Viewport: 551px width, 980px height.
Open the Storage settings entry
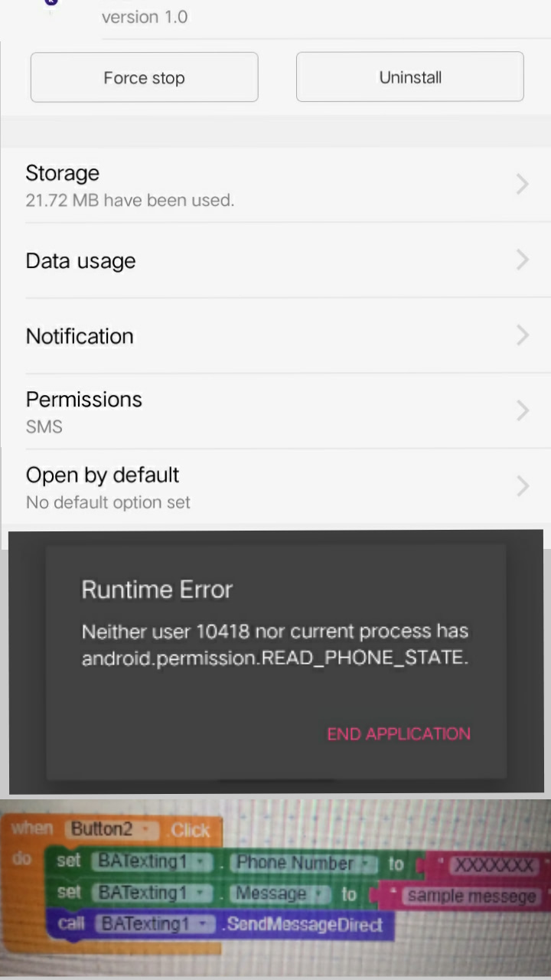[x=275, y=185]
